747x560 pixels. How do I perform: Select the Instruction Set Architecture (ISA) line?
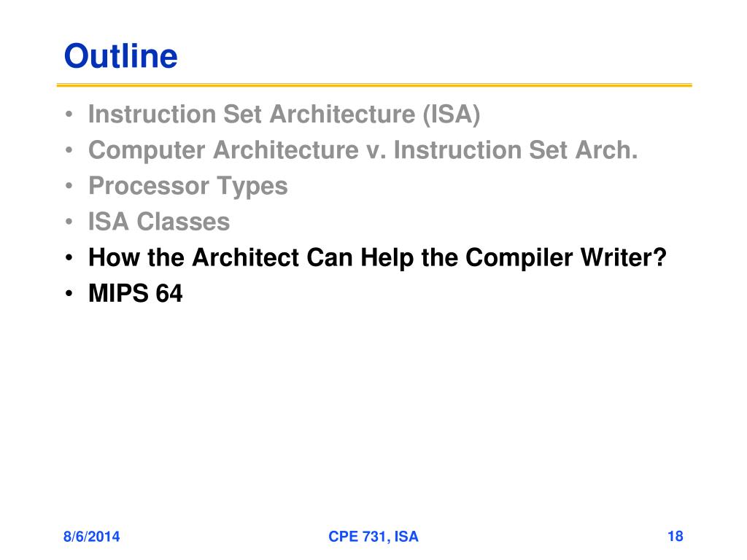tap(284, 114)
